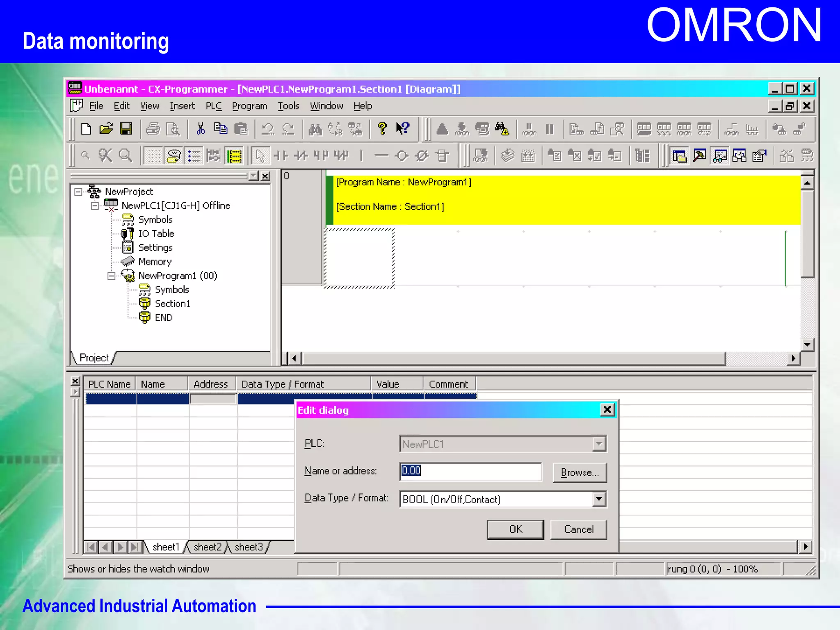The height and width of the screenshot is (630, 840).
Task: Close the watch window pane
Action: pos(75,381)
